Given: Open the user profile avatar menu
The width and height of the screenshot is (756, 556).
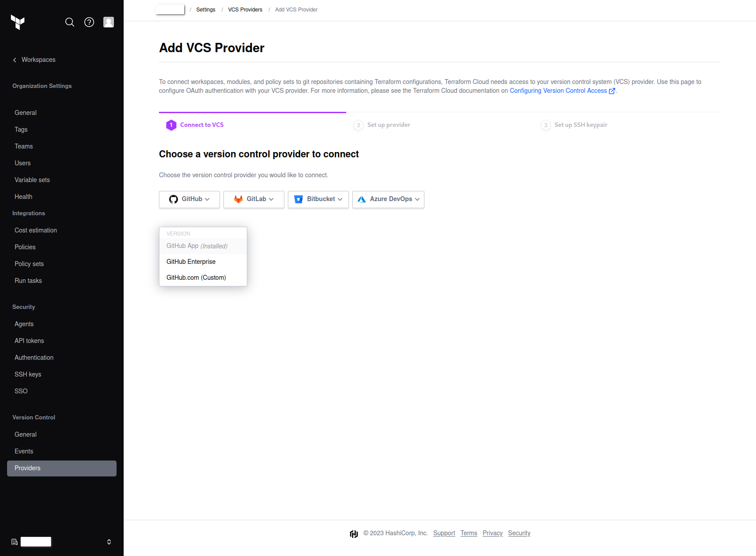Looking at the screenshot, I should (109, 22).
